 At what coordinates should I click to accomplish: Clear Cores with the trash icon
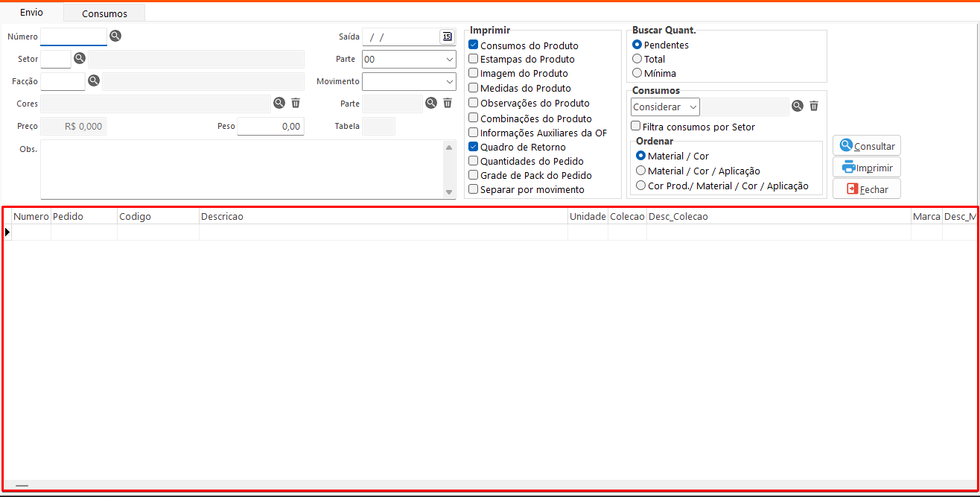(296, 103)
